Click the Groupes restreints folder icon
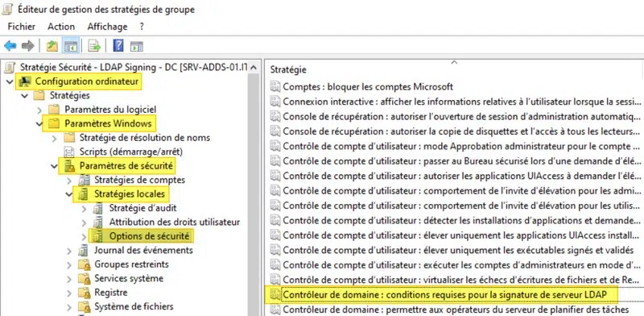The height and width of the screenshot is (316, 644). click(85, 264)
